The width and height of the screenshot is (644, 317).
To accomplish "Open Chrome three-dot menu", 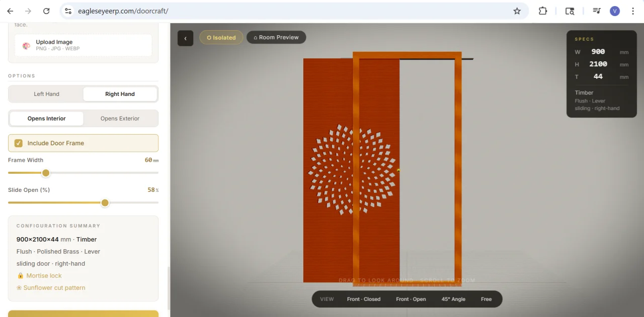I will pyautogui.click(x=633, y=11).
